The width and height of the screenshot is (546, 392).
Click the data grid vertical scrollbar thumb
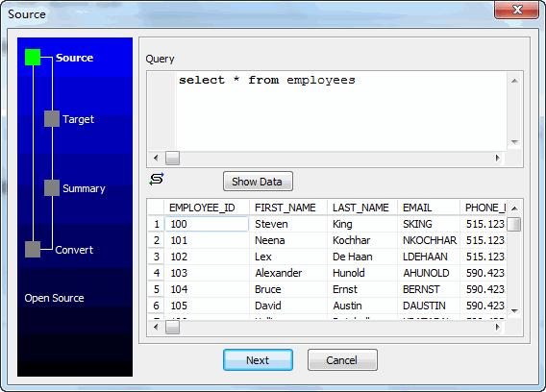(514, 224)
